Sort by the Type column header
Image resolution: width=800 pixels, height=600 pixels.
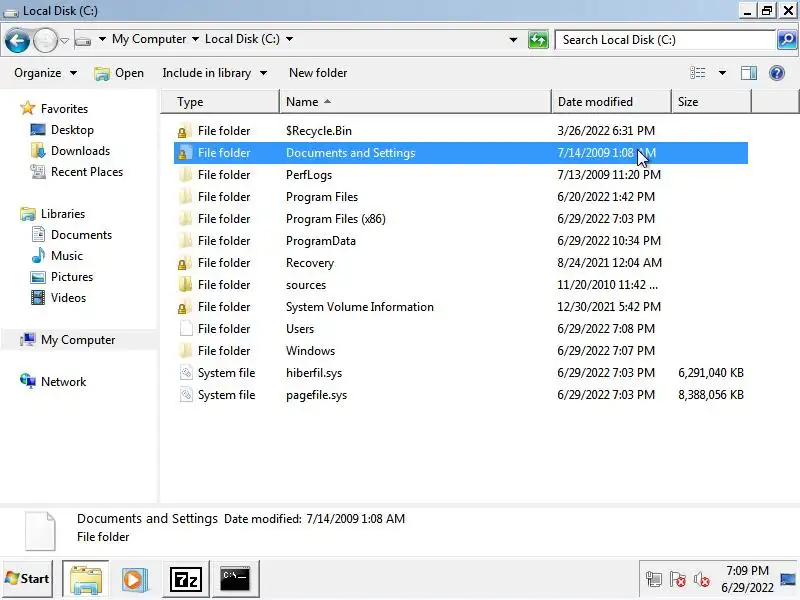(x=220, y=102)
